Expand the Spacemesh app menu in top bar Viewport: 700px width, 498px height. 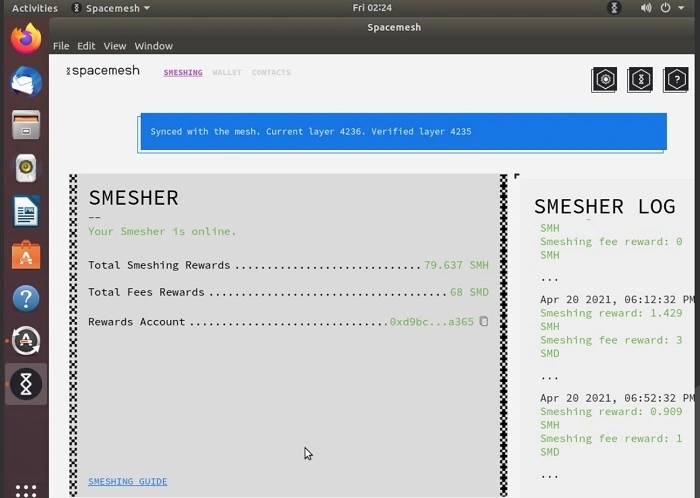coord(111,8)
